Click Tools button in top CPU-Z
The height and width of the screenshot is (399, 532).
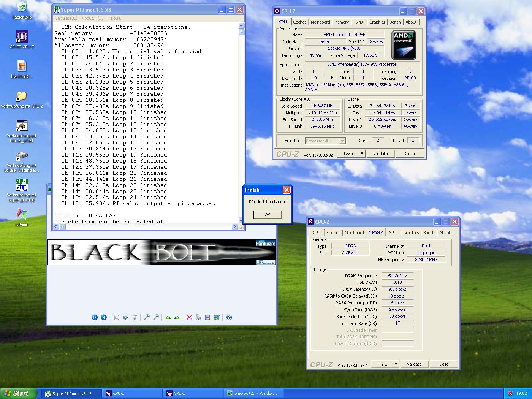348,154
